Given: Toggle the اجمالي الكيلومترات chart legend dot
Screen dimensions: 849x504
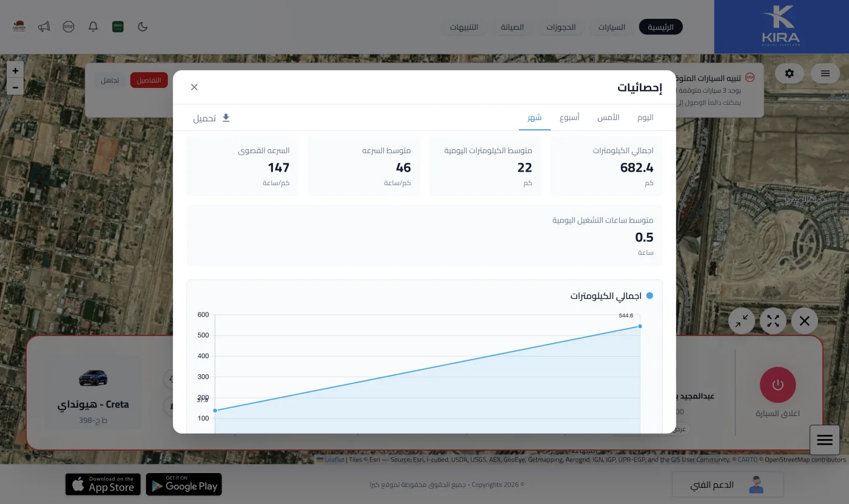Looking at the screenshot, I should [x=649, y=296].
